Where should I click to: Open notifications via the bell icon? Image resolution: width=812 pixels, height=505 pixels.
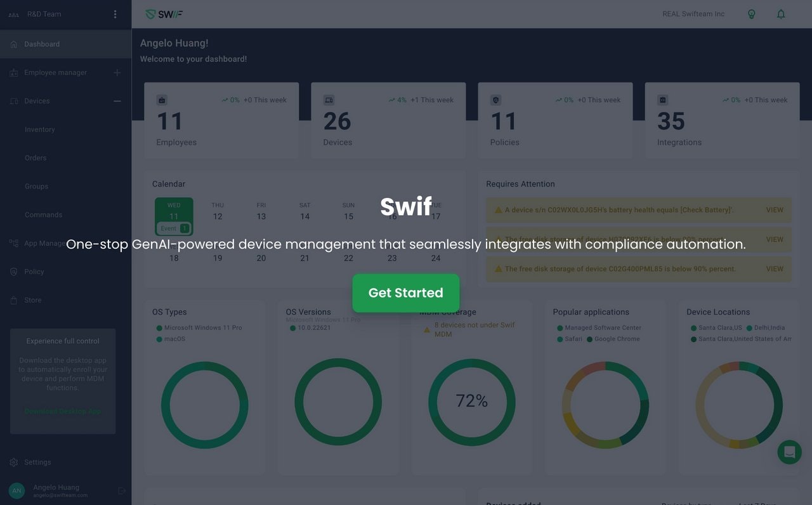tap(781, 13)
